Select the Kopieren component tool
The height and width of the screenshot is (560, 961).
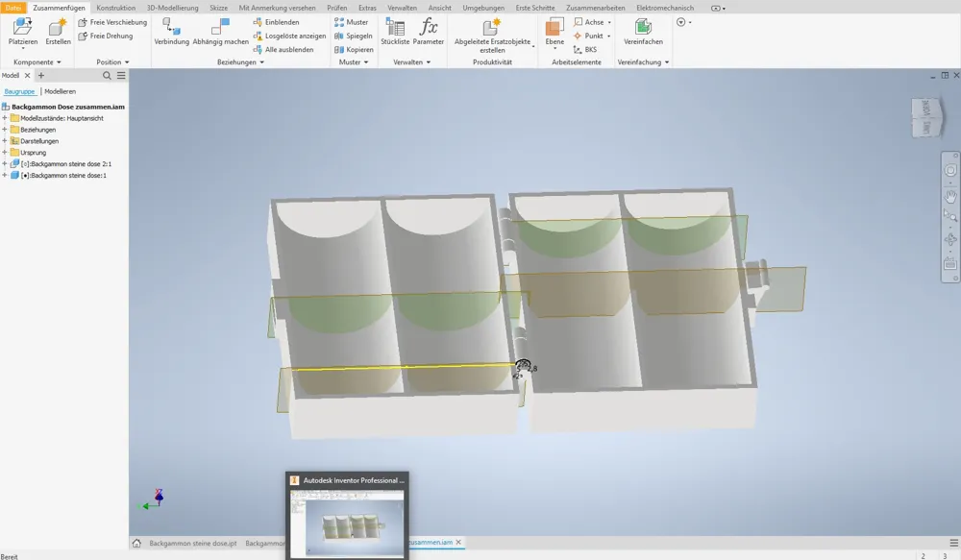point(354,50)
